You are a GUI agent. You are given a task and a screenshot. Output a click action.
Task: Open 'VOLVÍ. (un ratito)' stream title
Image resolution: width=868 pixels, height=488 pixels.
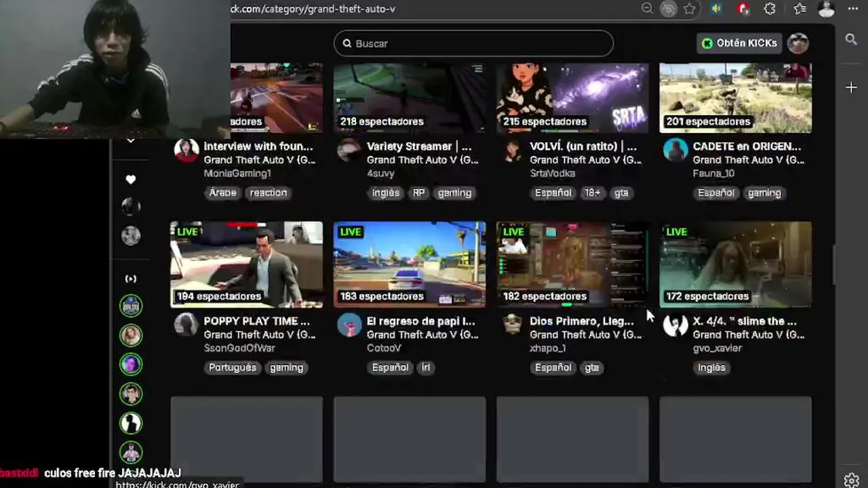tap(583, 146)
